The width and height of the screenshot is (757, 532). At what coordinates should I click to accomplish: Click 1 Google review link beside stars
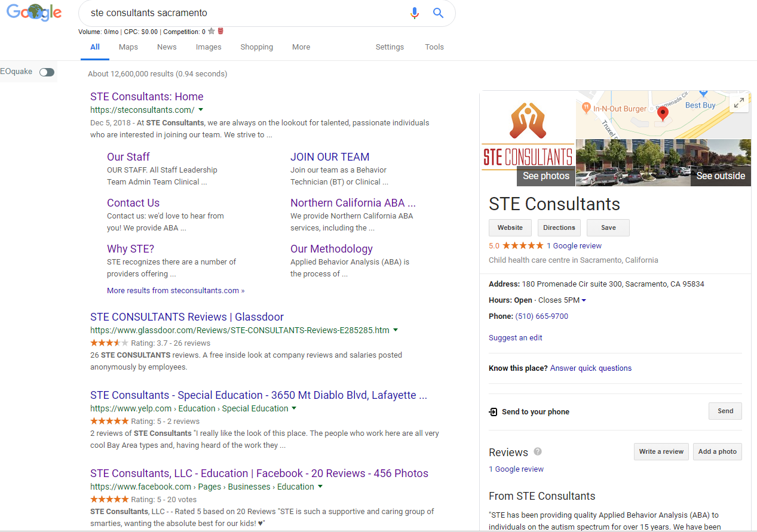[574, 246]
